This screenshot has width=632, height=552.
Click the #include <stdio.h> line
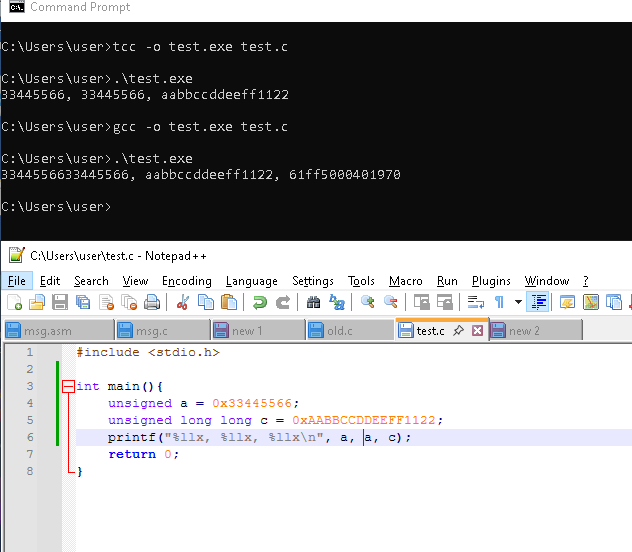[x=148, y=352]
